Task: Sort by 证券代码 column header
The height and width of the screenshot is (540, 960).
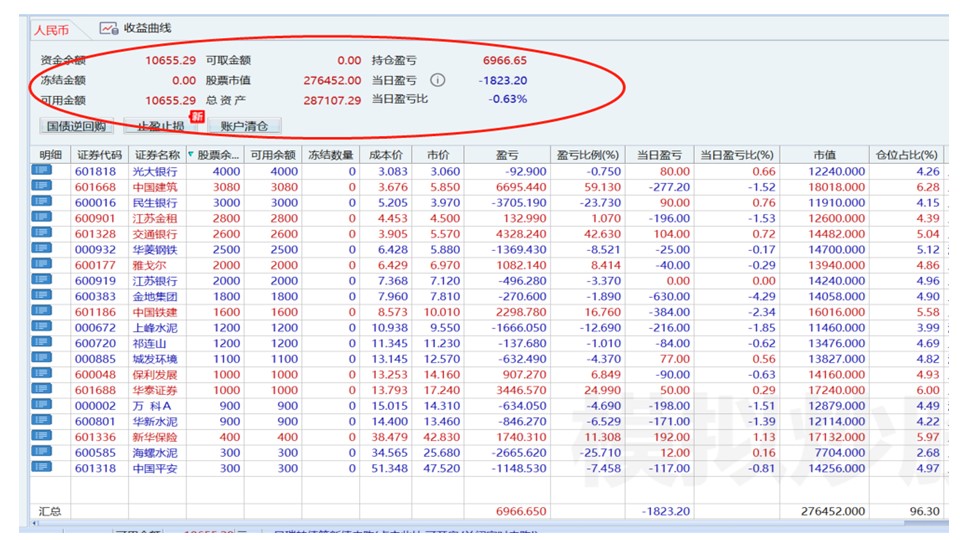Action: point(99,155)
